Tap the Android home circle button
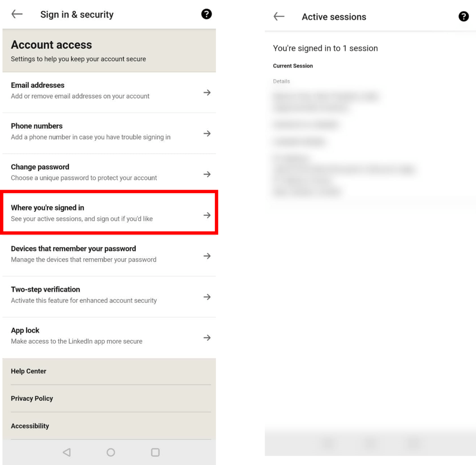Screen dimensions: 476x465 pyautogui.click(x=111, y=452)
